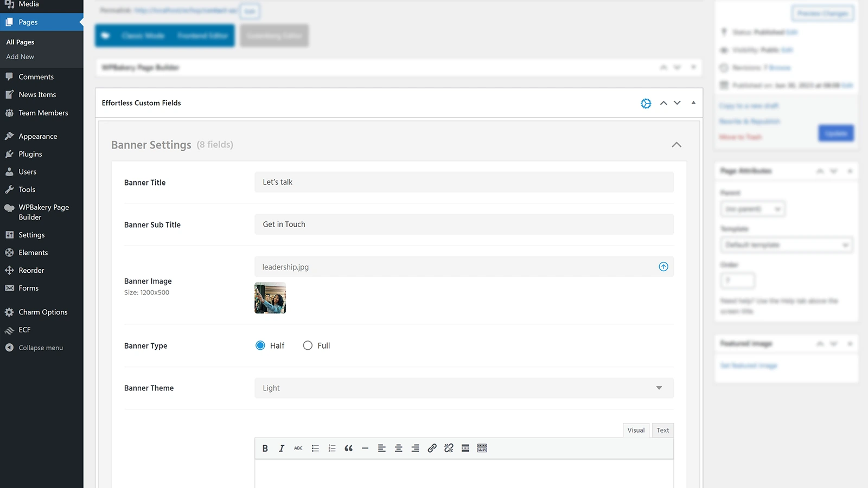Add a blockquote in the editor

348,448
